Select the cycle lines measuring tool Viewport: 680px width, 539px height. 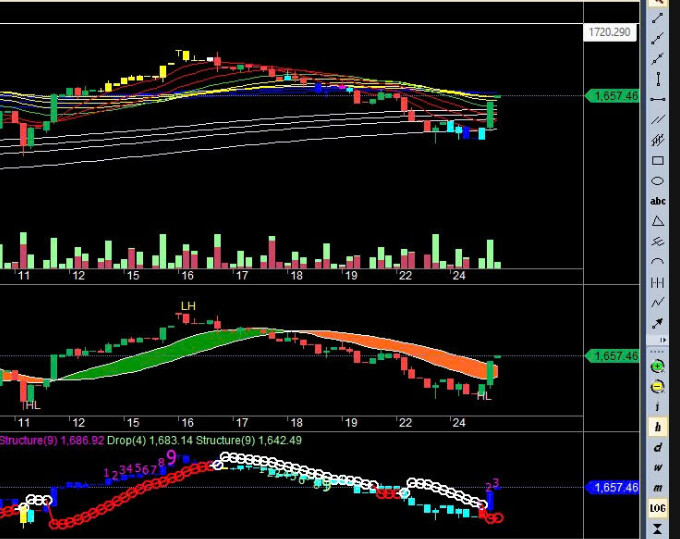click(657, 283)
